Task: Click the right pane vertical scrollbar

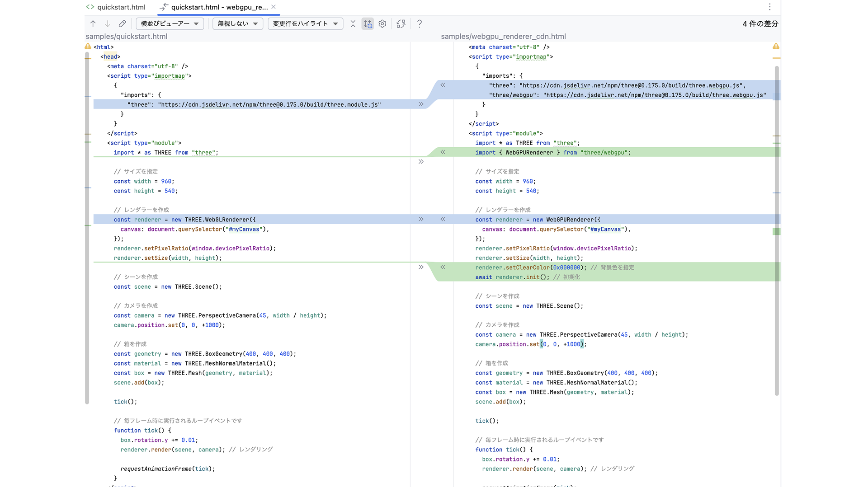Action: point(777,231)
